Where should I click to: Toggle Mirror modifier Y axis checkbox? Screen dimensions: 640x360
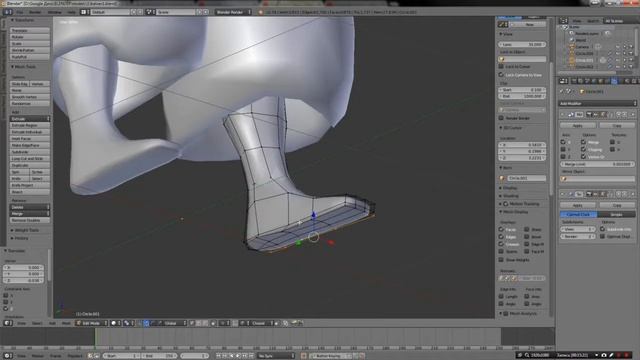[563, 149]
